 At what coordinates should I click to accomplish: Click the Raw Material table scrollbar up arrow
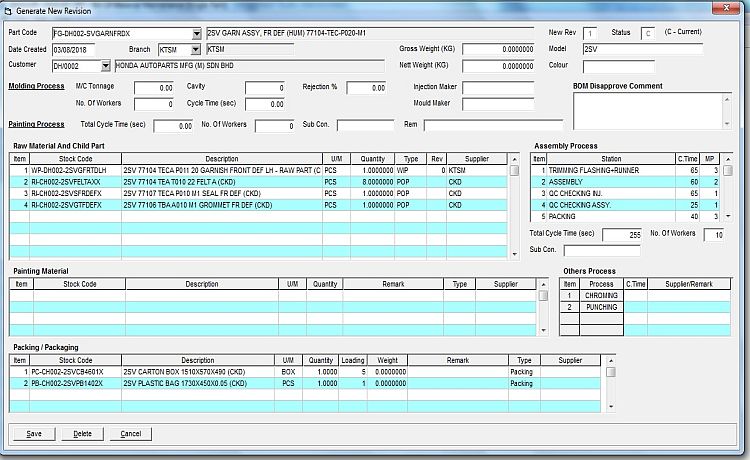(x=515, y=171)
